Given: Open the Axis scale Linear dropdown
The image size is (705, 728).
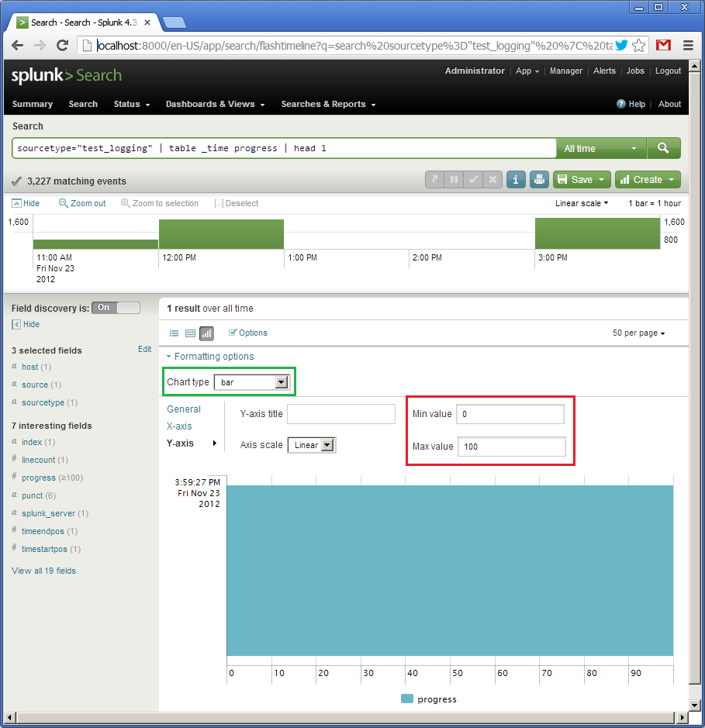Looking at the screenshot, I should (x=311, y=445).
